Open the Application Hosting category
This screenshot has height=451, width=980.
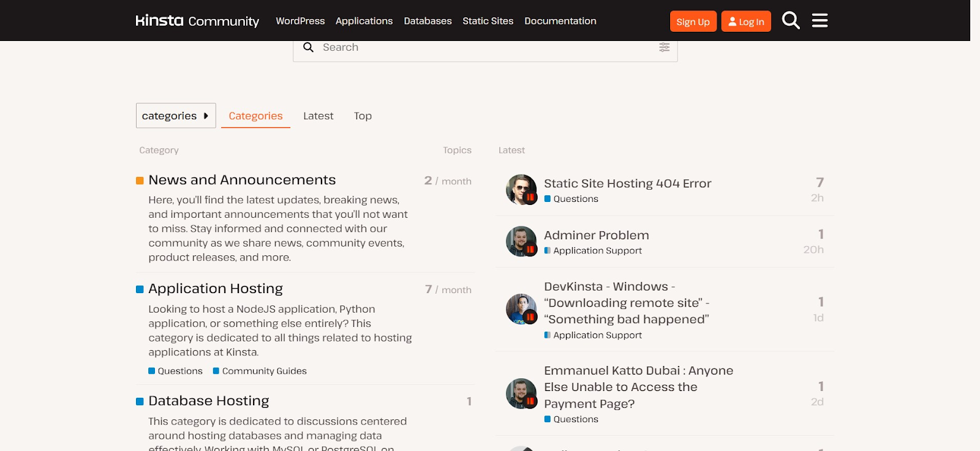216,289
